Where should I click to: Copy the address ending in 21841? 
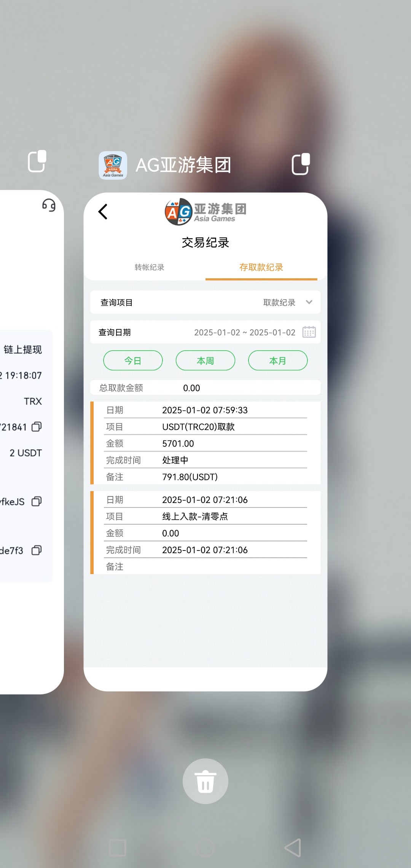click(x=37, y=427)
